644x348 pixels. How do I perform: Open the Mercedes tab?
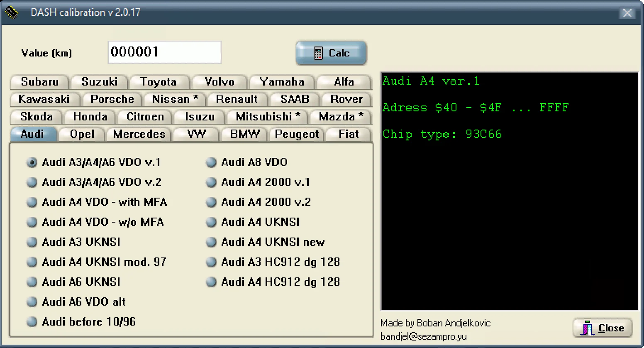click(139, 134)
